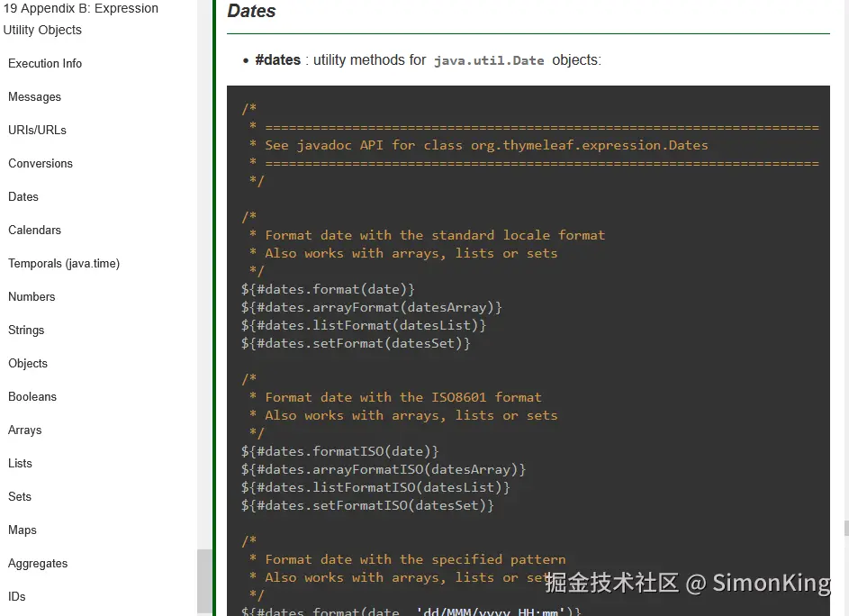Open Dates sidebar entry
The height and width of the screenshot is (616, 849).
point(23,196)
